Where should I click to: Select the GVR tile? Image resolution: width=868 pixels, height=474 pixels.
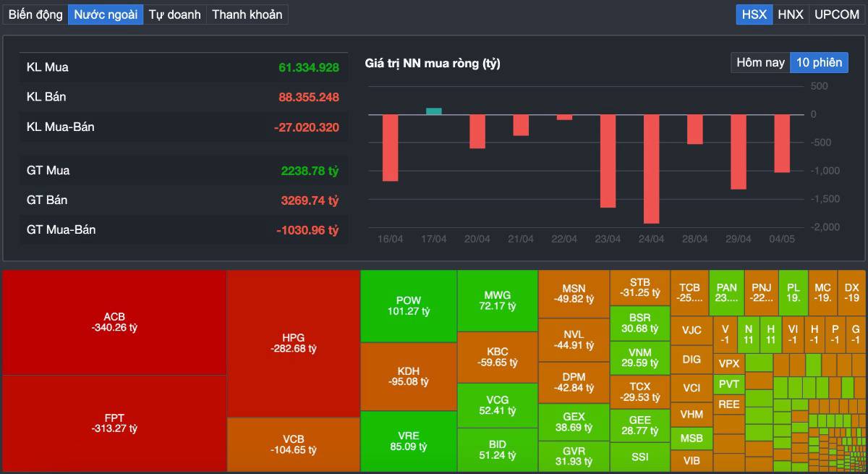point(574,456)
